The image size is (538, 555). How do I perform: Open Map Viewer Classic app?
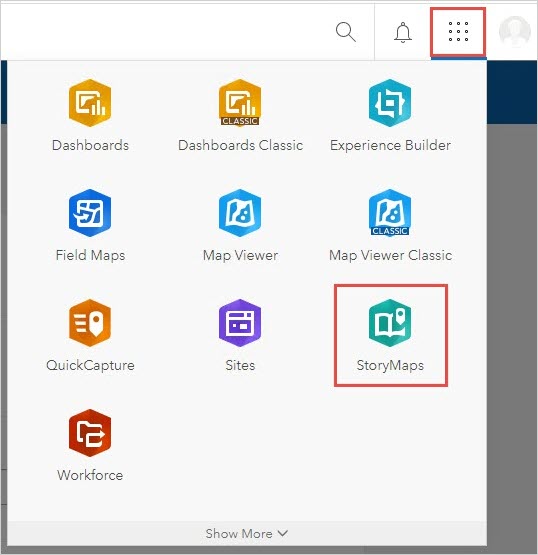[x=390, y=225]
